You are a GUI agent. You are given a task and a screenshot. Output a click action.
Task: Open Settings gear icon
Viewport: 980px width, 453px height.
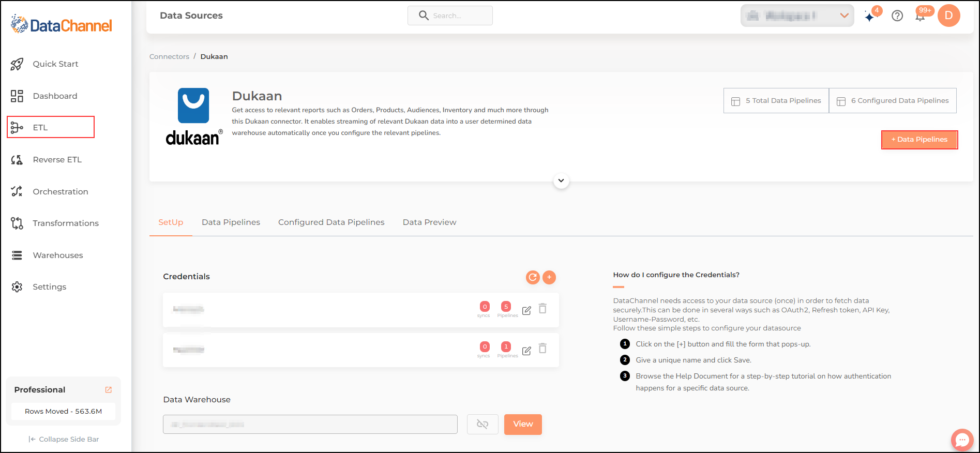(x=17, y=287)
